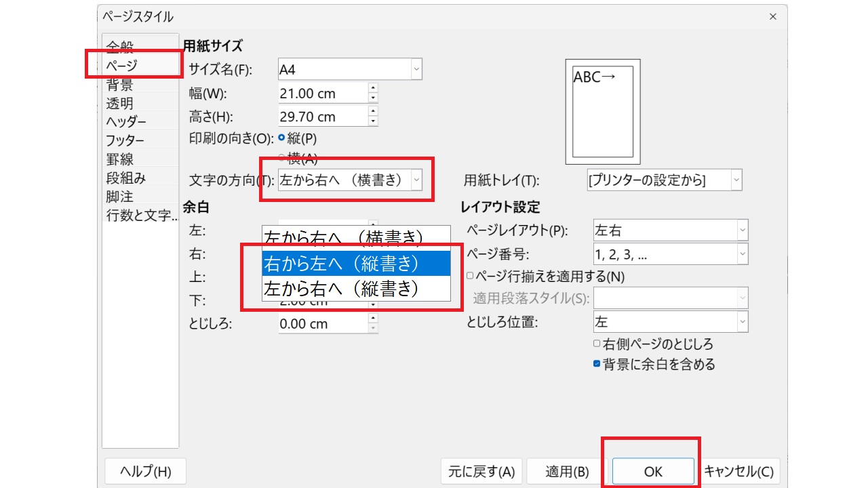Open the 罫線 tab
Screen dimensions: 868x488
(x=120, y=159)
